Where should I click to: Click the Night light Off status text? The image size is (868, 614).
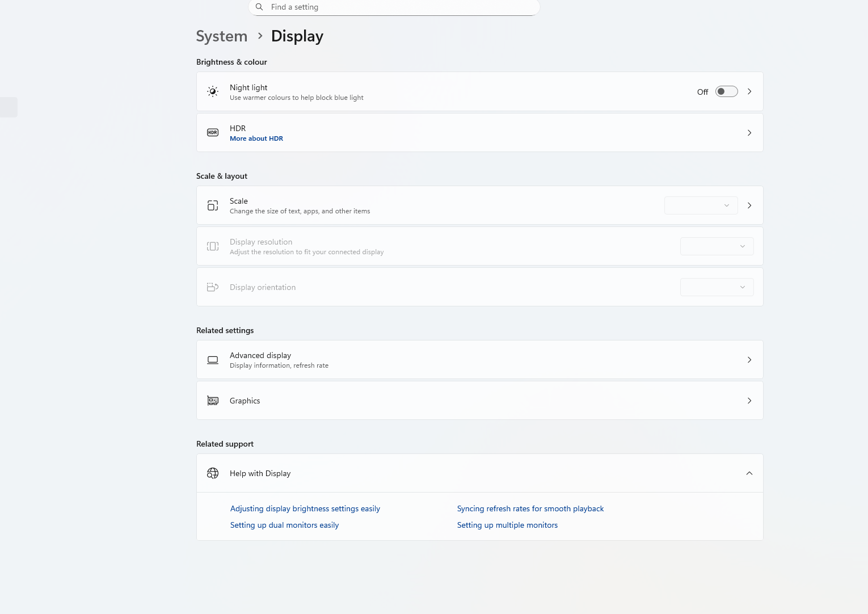pos(702,92)
